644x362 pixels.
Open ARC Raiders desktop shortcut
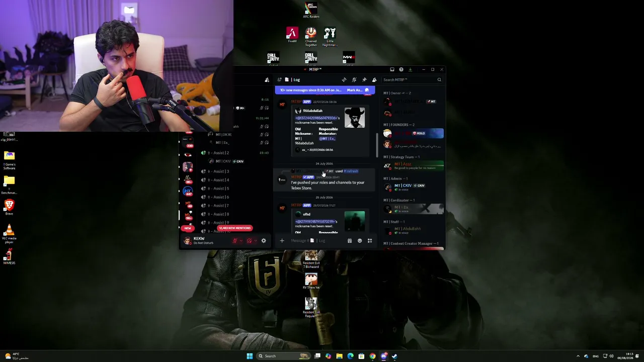coord(311,10)
